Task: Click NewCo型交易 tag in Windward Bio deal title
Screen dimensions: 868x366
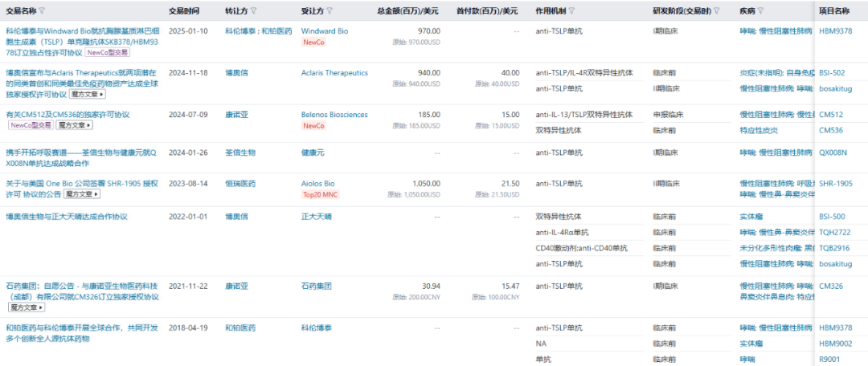Action: pyautogui.click(x=108, y=52)
